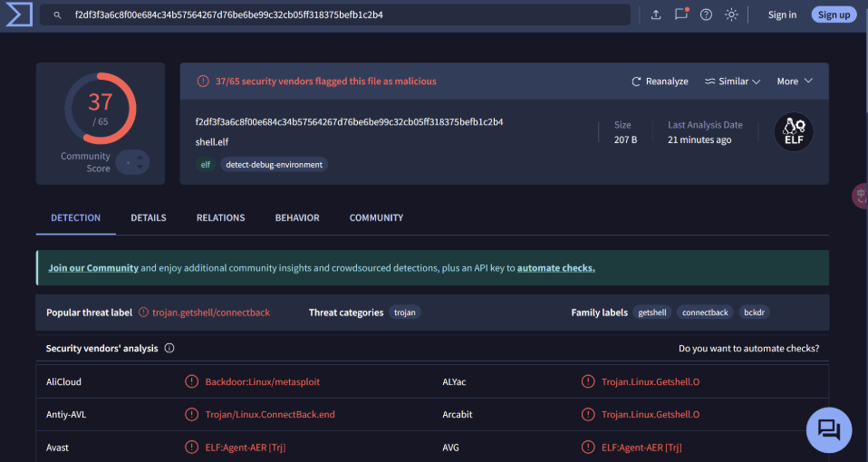
Task: Switch to the DETECTION tab
Action: (x=76, y=217)
